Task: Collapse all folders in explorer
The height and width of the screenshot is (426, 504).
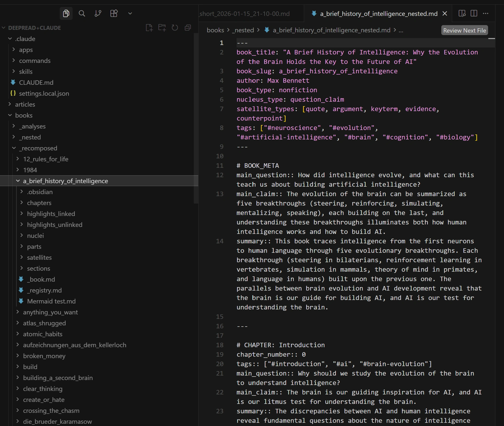Action: pyautogui.click(x=188, y=28)
